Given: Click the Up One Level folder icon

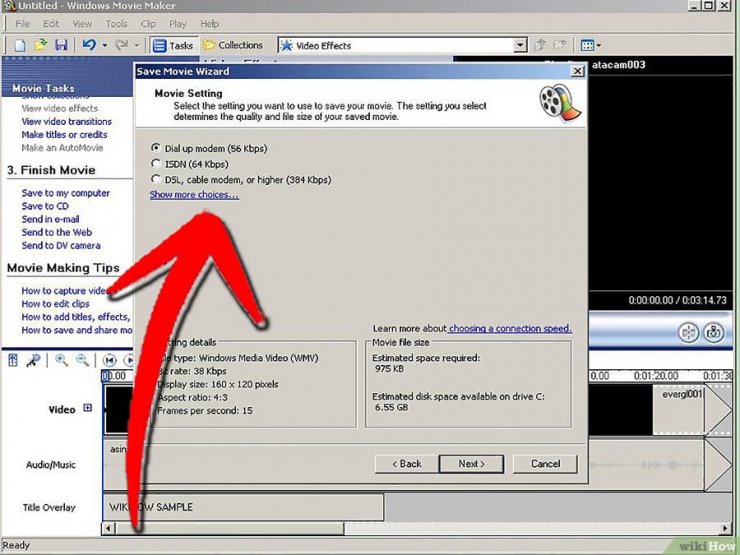Looking at the screenshot, I should click(540, 45).
